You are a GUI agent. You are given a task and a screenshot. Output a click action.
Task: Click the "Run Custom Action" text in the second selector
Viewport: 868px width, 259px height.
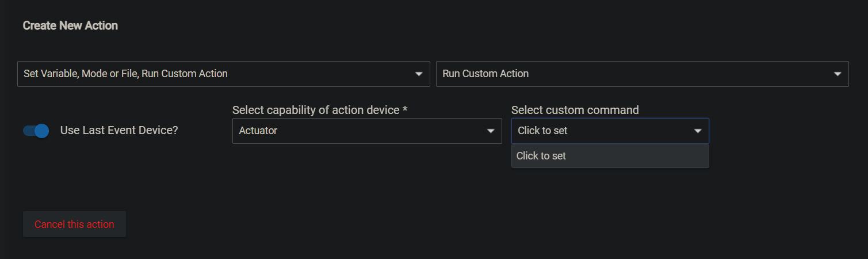485,74
